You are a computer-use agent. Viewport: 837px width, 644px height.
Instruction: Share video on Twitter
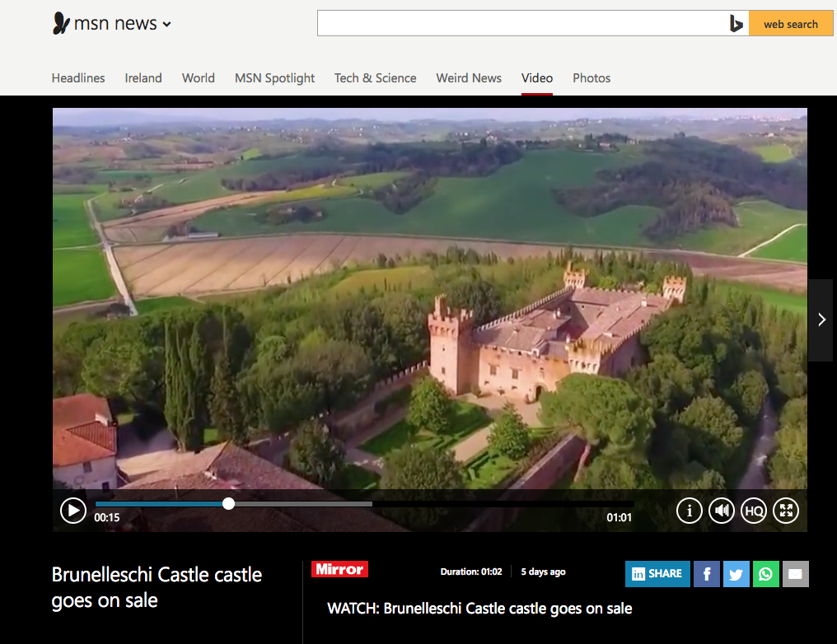coord(736,573)
